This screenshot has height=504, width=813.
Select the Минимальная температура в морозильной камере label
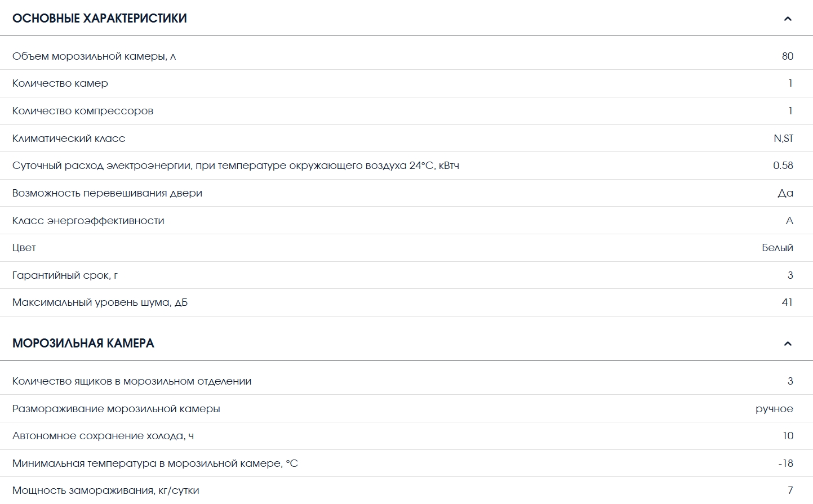pyautogui.click(x=155, y=463)
